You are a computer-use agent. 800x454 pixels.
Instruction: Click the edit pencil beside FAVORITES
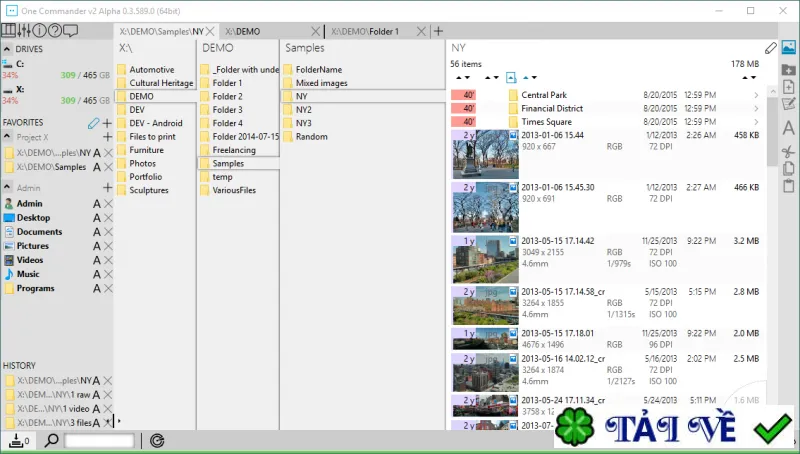click(x=93, y=123)
